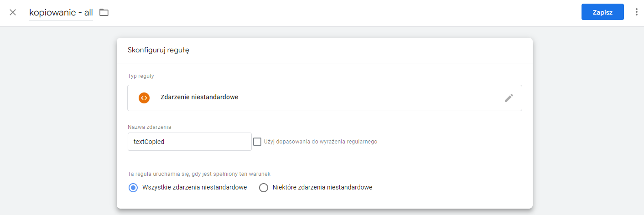
Task: Edit the trigger name 'kopiowanie - all'
Action: point(61,13)
